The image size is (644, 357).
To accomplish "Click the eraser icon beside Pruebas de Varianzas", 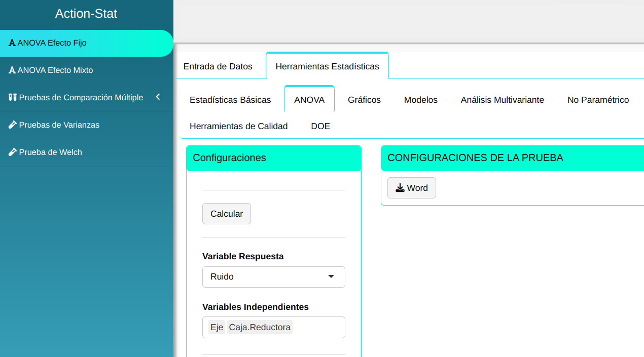I will coord(13,125).
